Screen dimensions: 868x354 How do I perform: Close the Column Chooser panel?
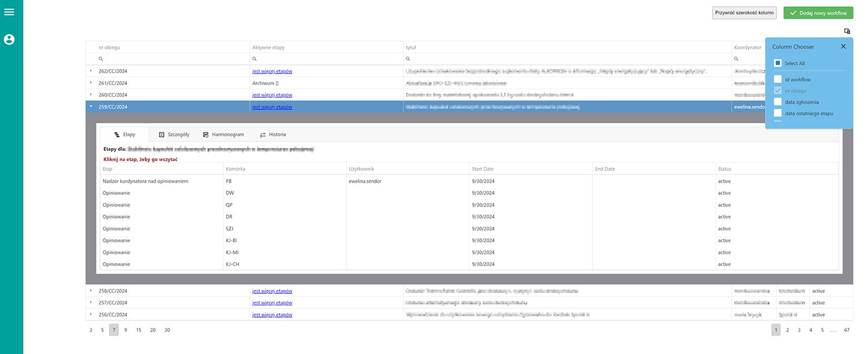[843, 46]
